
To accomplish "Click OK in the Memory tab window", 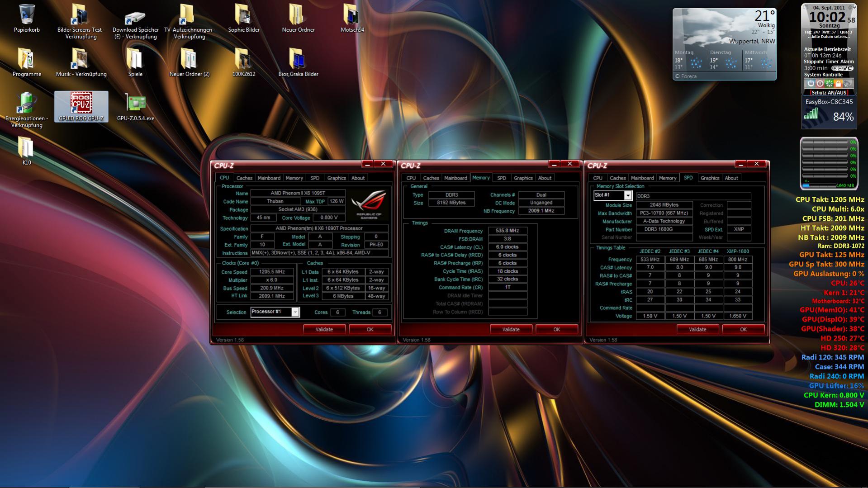I will (x=557, y=329).
